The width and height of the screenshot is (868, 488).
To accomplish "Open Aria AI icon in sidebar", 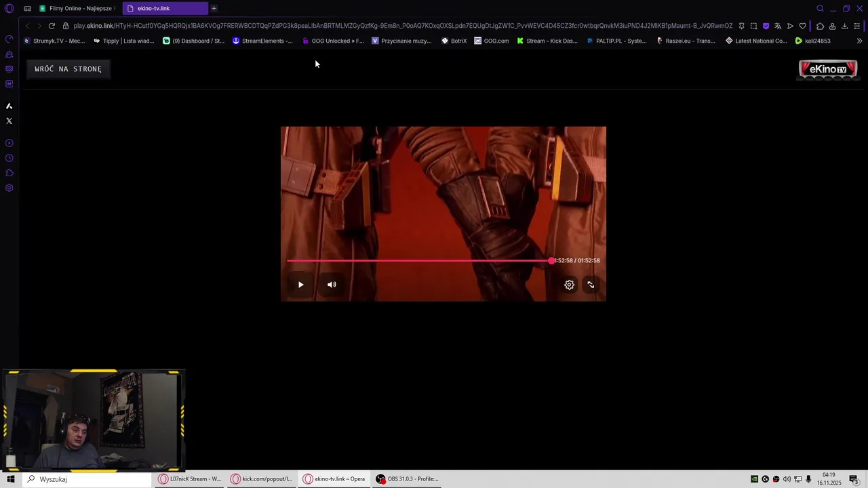I will pyautogui.click(x=9, y=106).
